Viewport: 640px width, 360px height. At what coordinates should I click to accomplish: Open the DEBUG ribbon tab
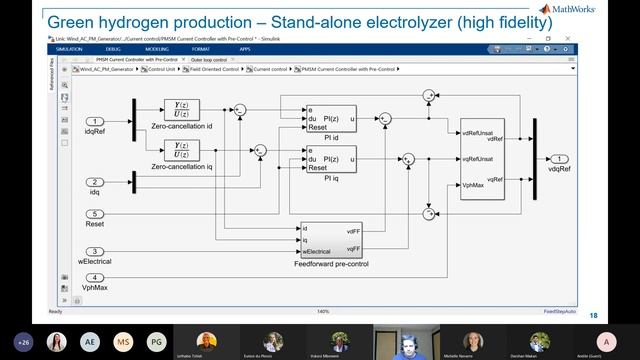[x=113, y=49]
